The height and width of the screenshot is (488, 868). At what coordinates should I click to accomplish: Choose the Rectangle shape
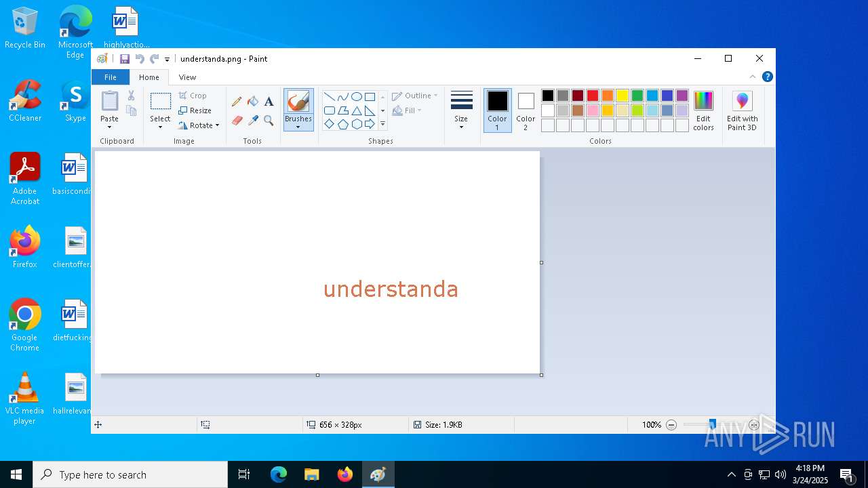pyautogui.click(x=370, y=96)
